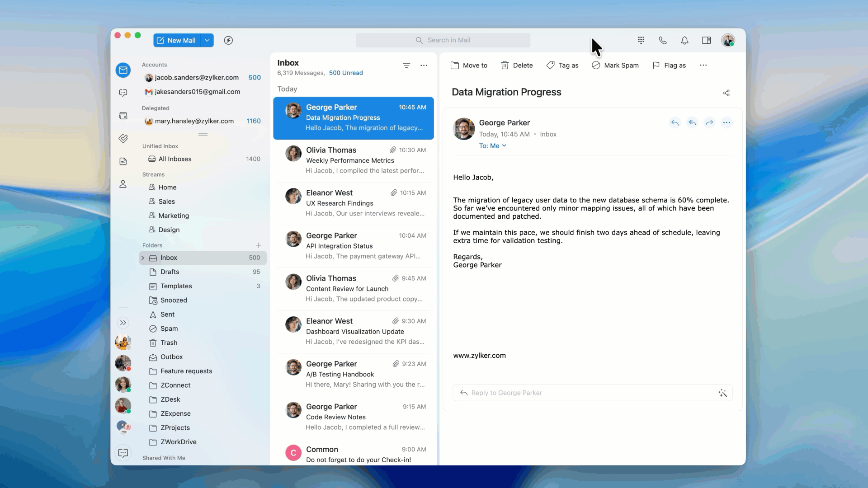
Task: Click Move to in toolbar
Action: click(x=469, y=66)
